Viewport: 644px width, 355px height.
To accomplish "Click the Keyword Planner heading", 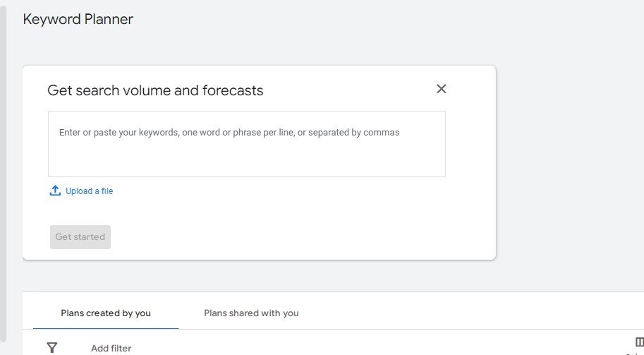I will (78, 19).
